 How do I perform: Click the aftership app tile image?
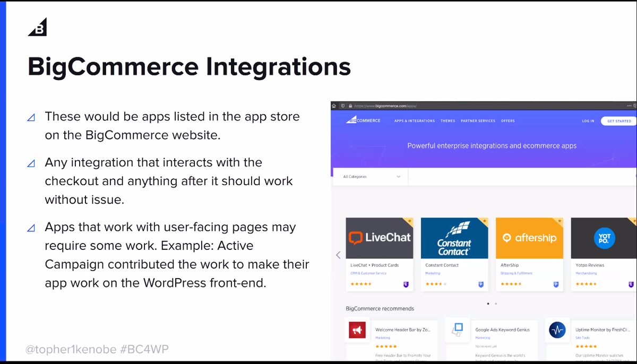[529, 238]
